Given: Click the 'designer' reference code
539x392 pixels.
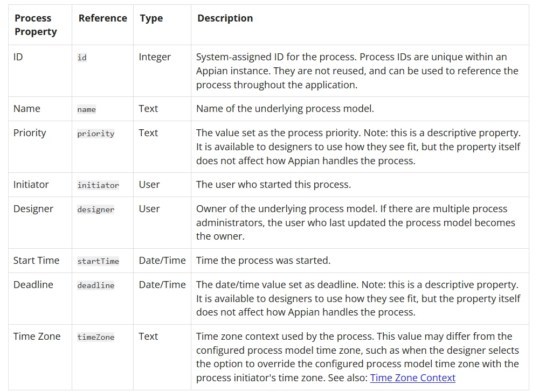Looking at the screenshot, I should click(x=96, y=209).
